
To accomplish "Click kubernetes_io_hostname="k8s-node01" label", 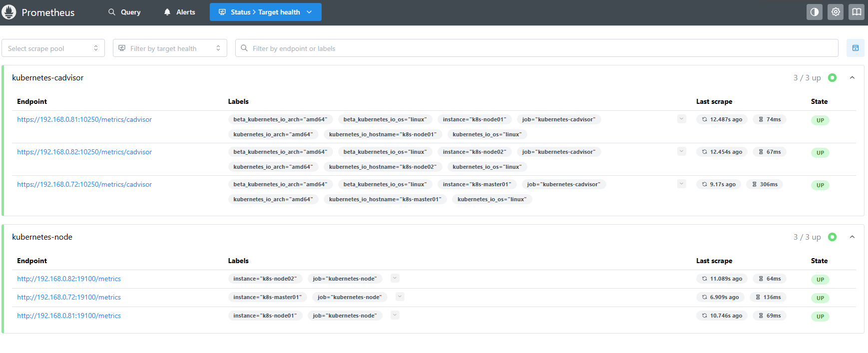I will (x=383, y=134).
